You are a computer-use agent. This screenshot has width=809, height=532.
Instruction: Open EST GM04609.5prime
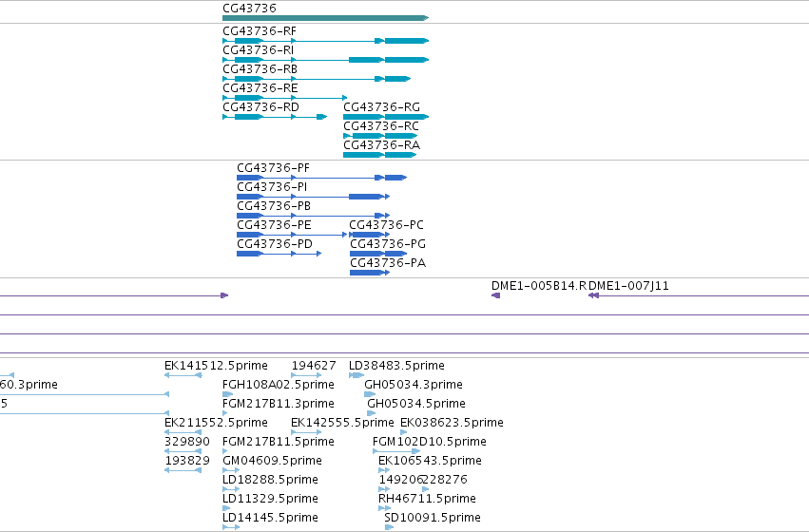[273, 461]
